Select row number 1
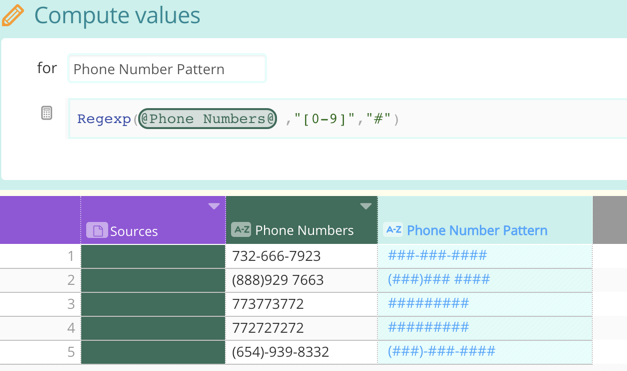 coord(40,256)
